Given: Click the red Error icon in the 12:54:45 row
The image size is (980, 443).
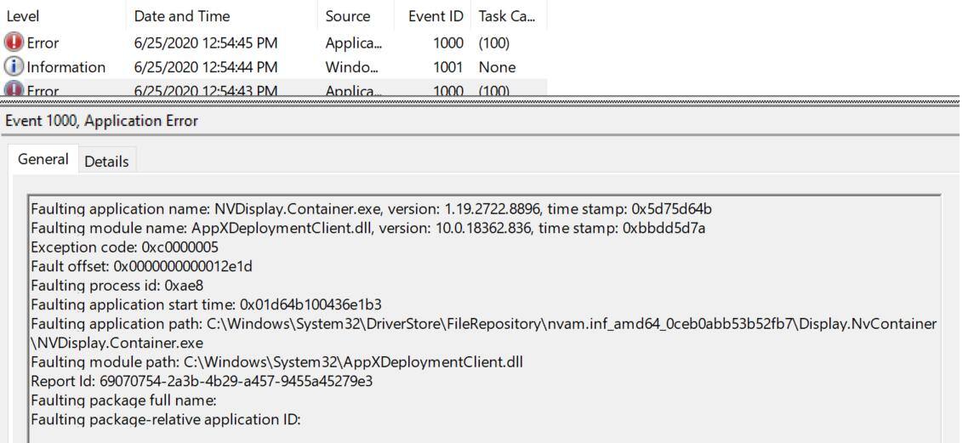Looking at the screenshot, I should pyautogui.click(x=14, y=42).
